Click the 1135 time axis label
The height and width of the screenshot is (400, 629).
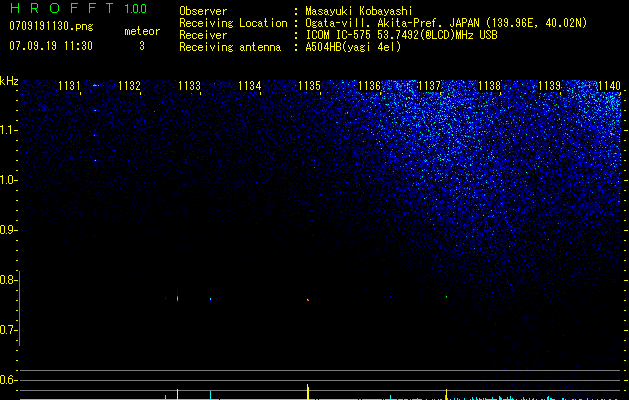(x=310, y=86)
